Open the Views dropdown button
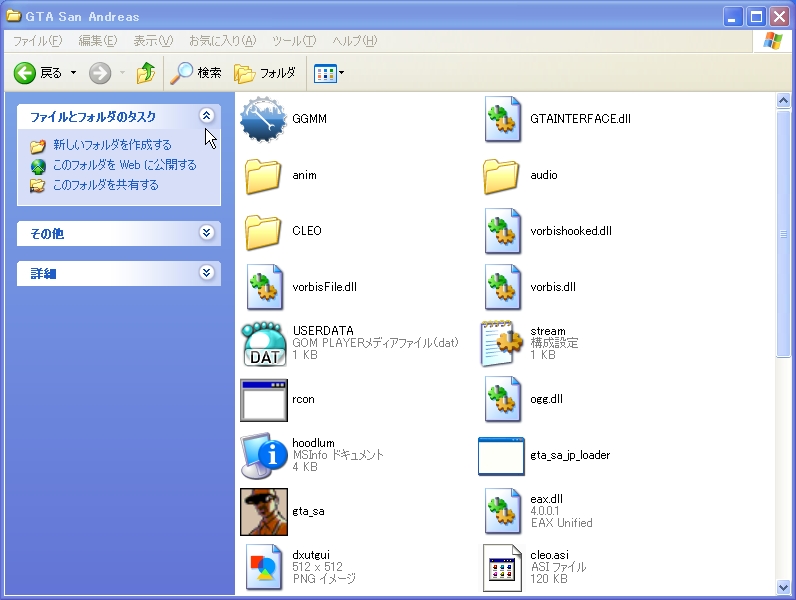Screen dimensions: 796x600 pyautogui.click(x=329, y=73)
